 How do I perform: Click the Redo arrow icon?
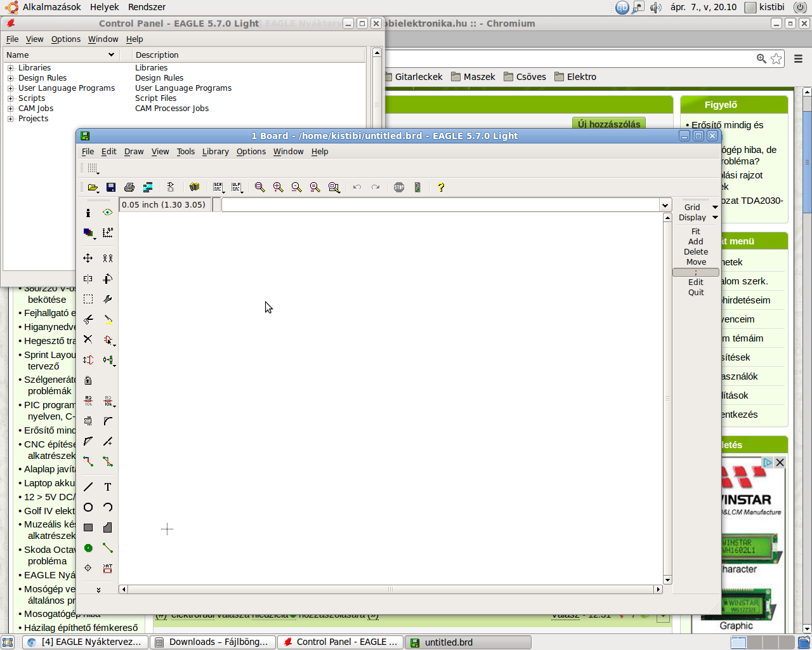click(x=376, y=187)
